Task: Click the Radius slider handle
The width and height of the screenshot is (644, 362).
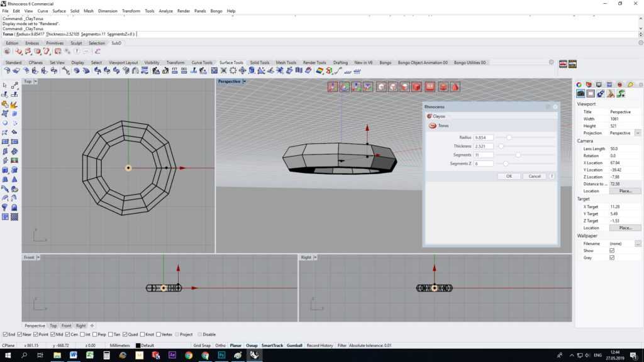Action: [x=509, y=137]
